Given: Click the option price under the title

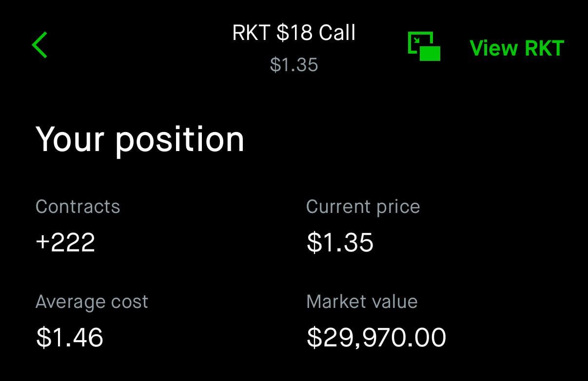Looking at the screenshot, I should (294, 65).
